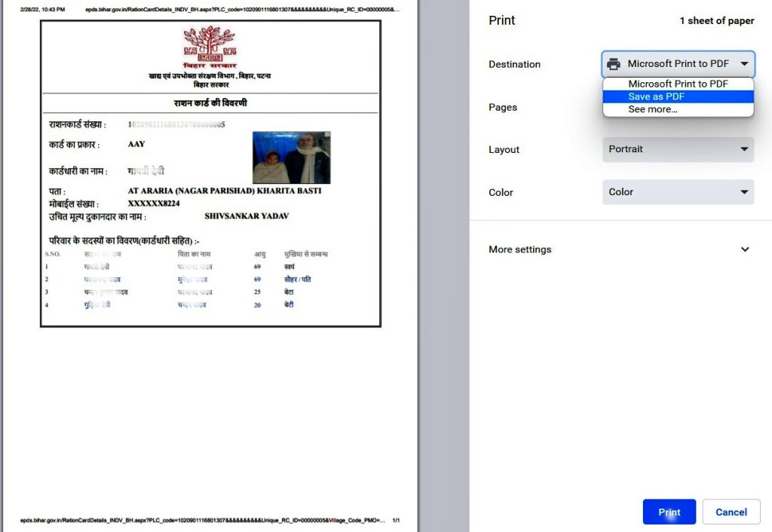Open the Color dropdown
This screenshot has width=772, height=532.
(x=677, y=192)
